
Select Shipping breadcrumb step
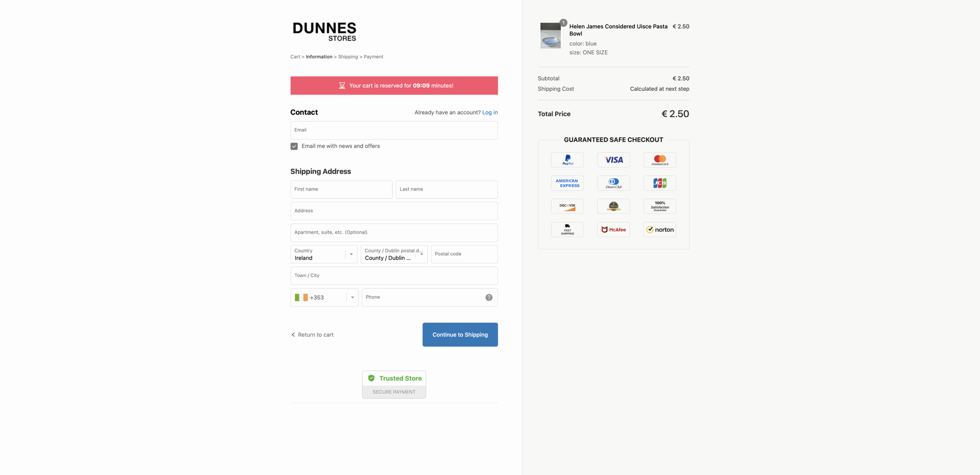coord(348,57)
